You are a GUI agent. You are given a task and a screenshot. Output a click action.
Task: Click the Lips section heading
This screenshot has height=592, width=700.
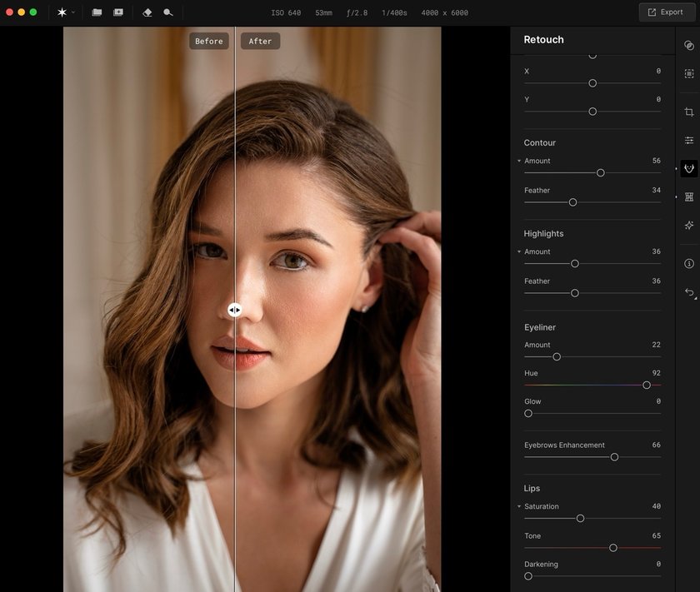tap(532, 489)
